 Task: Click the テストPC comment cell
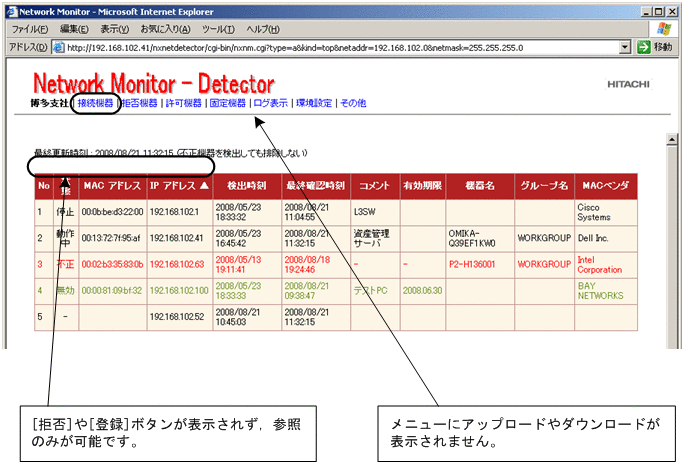tap(375, 291)
